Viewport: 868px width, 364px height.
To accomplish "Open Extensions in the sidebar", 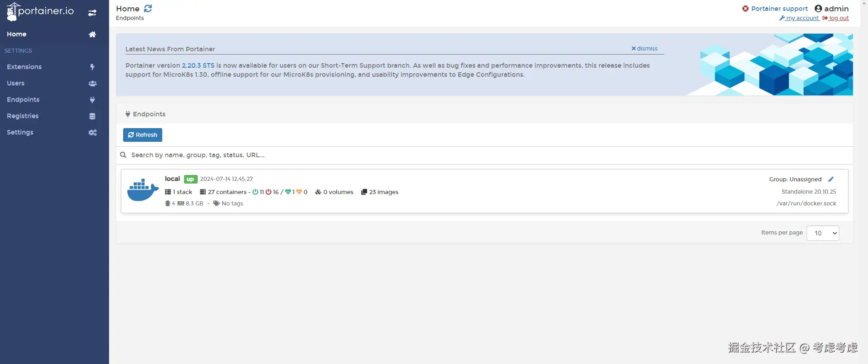I will pos(55,67).
